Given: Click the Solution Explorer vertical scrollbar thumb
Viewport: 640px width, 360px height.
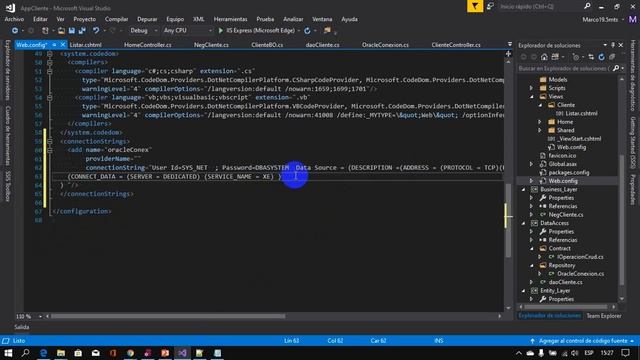Looking at the screenshot, I should (x=622, y=220).
